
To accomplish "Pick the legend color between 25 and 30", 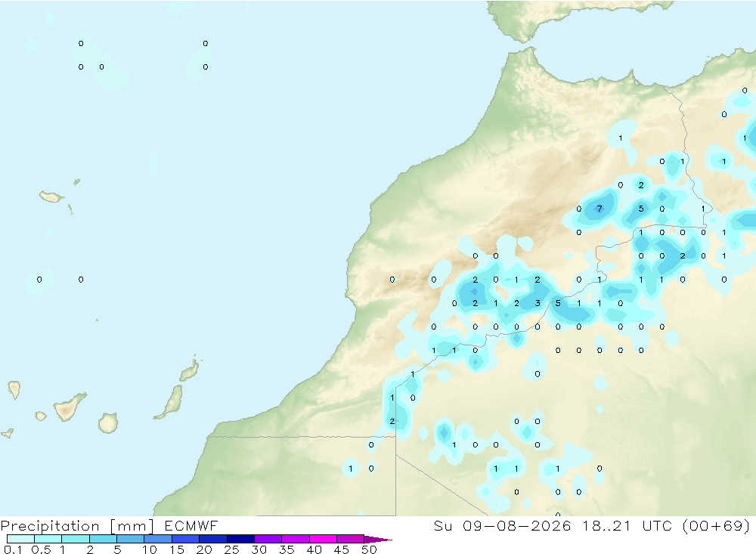I will (240, 539).
